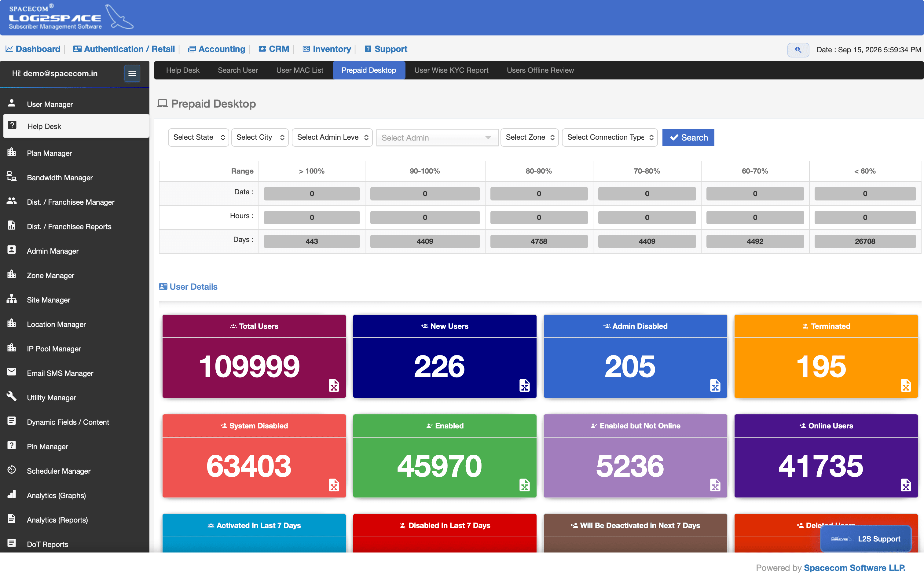Click Days value 443 in >100% column
This screenshot has width=924, height=580.
pyautogui.click(x=312, y=241)
